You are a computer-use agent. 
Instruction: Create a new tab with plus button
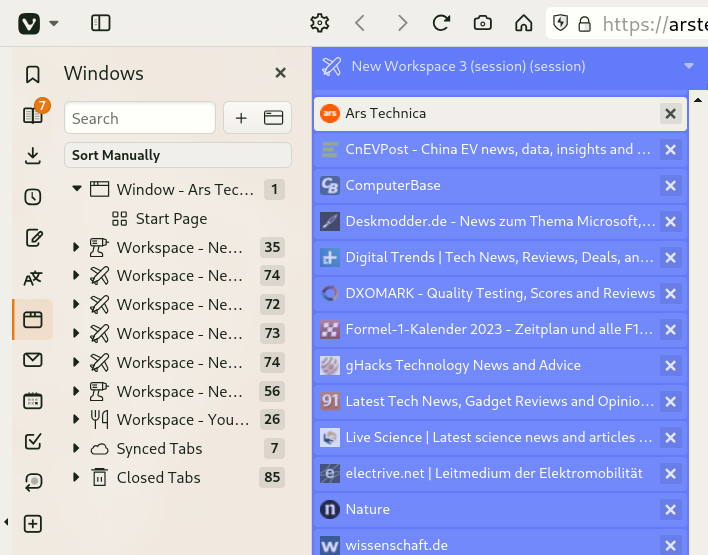point(241,118)
